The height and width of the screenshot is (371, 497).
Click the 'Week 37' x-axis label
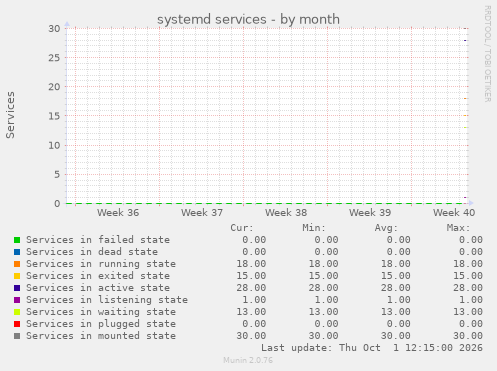click(202, 213)
